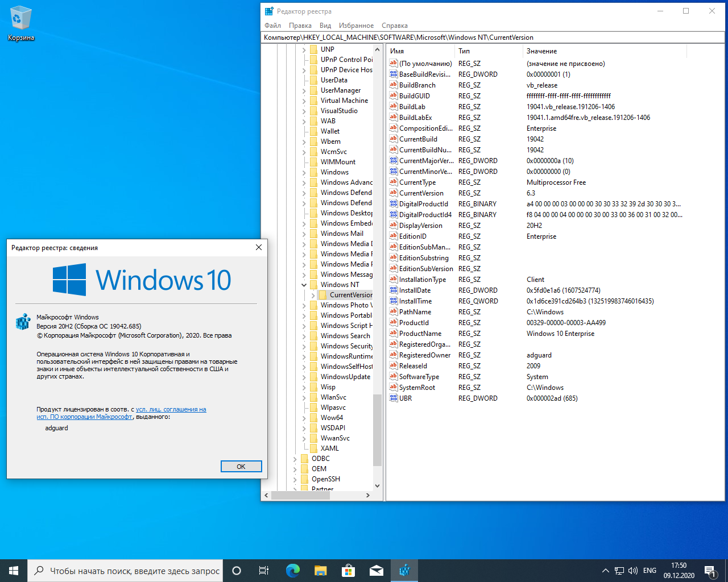
Task: Click the Тип column header
Action: [489, 51]
